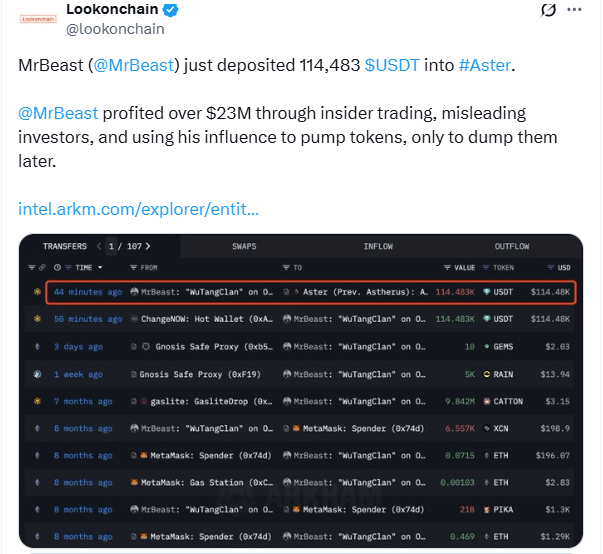The height and width of the screenshot is (554, 603).
Task: Open the FROM column filter
Action: (134, 268)
